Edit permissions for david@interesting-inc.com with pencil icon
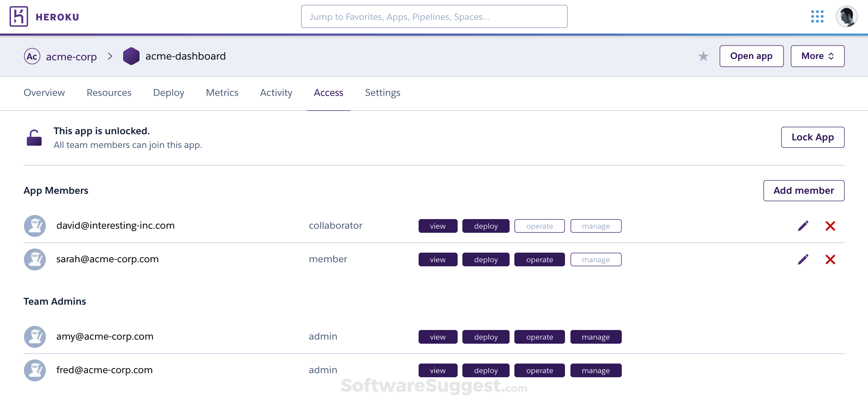This screenshot has width=868, height=419. pyautogui.click(x=803, y=226)
